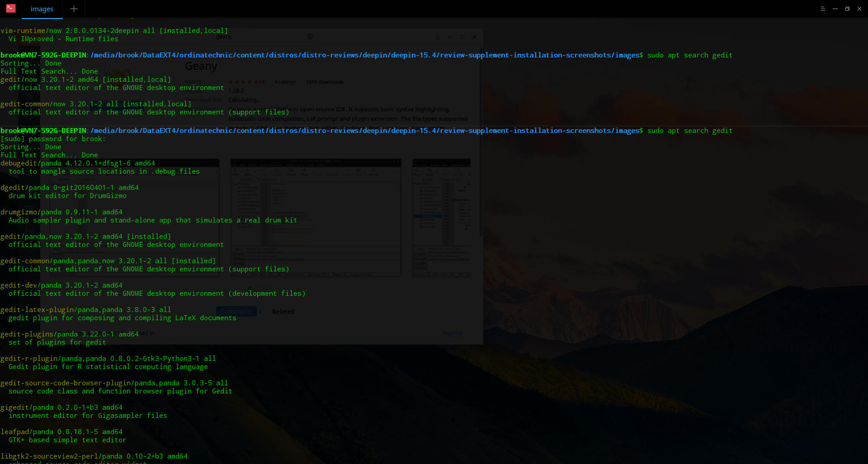This screenshot has height=464, width=868.
Task: Minimize the background Geany store window
Action: click(x=449, y=37)
